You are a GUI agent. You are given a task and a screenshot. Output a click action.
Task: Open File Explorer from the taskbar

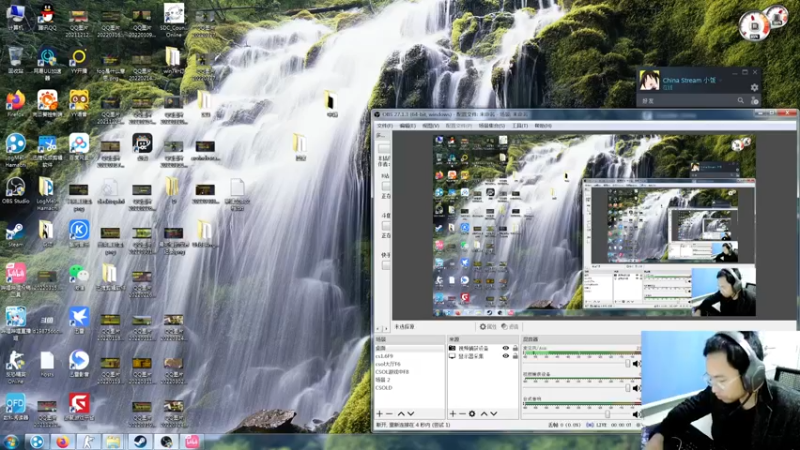pos(113,442)
